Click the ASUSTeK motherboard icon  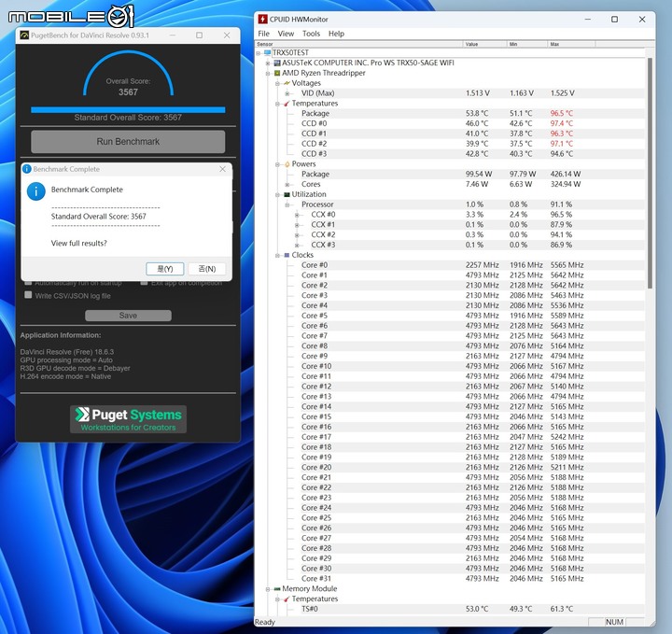click(x=277, y=63)
